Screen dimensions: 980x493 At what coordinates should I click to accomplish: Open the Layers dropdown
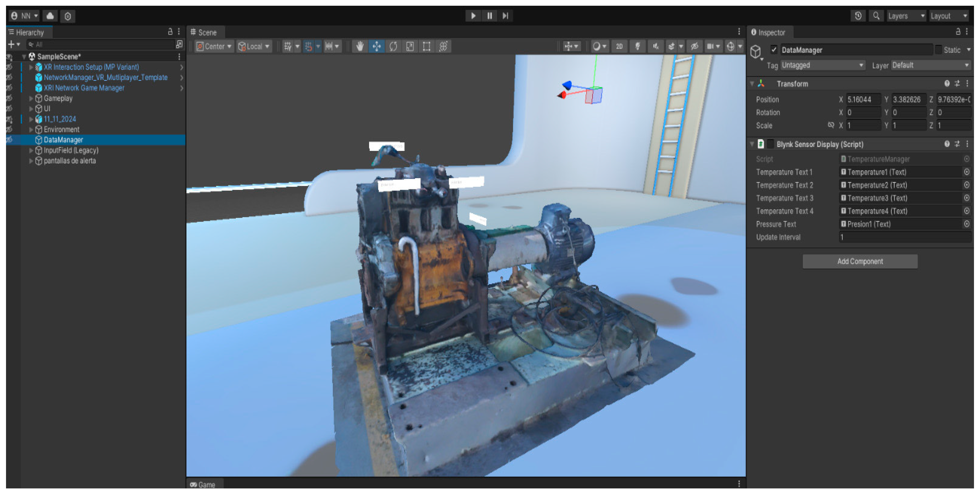pos(906,15)
